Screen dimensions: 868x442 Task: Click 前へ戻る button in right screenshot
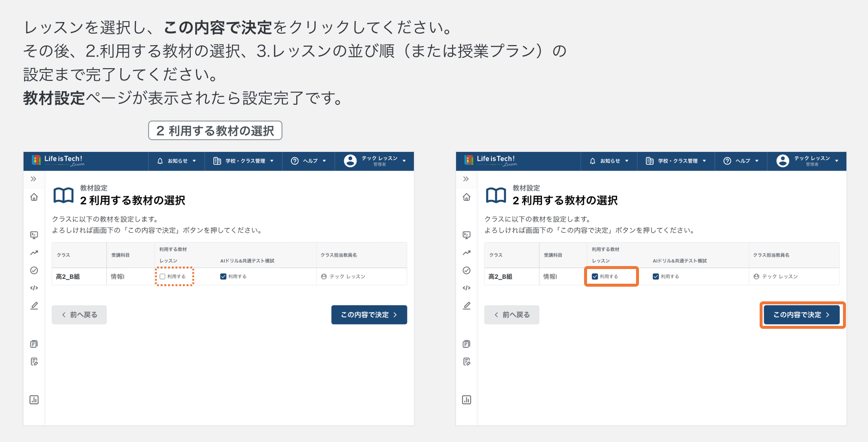coord(511,315)
